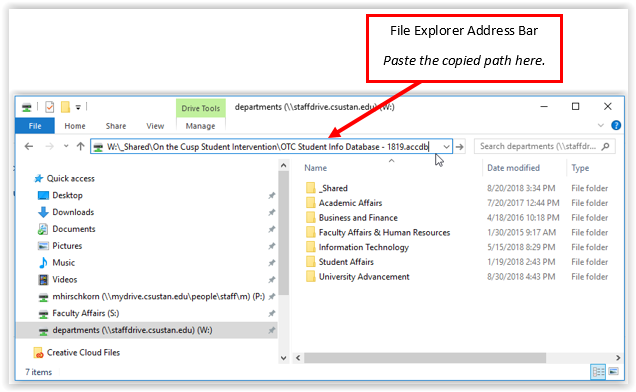Open Customize Quick Access Toolbar dropdown
The image size is (636, 392).
pyautogui.click(x=78, y=107)
